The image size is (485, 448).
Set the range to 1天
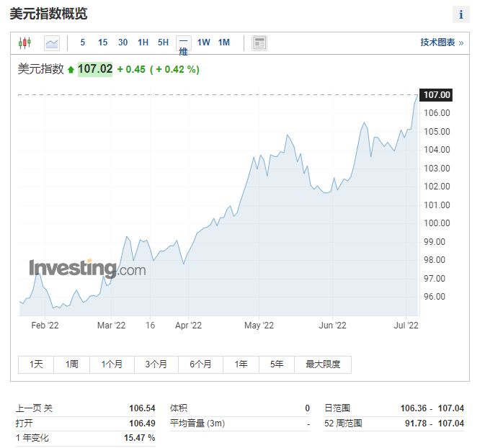[x=36, y=364]
